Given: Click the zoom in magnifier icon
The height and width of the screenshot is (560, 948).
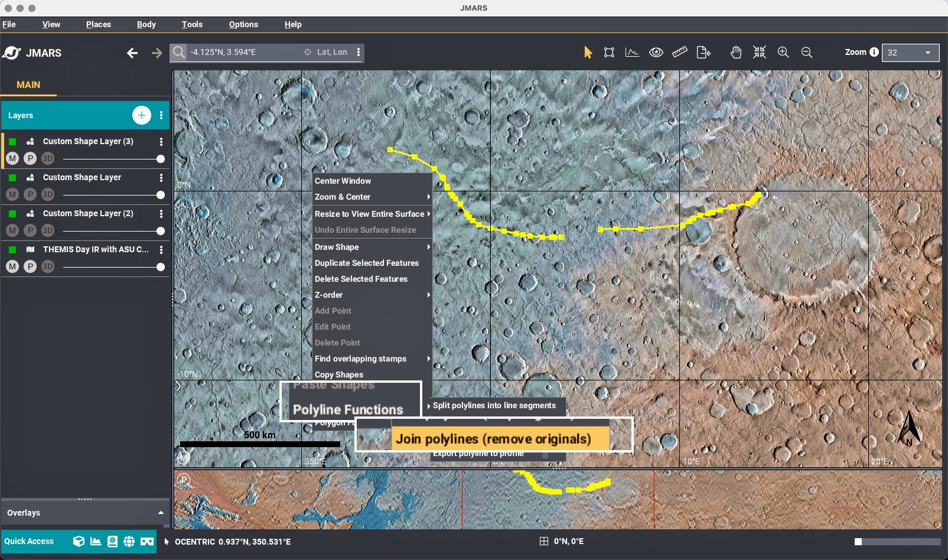Looking at the screenshot, I should coord(783,53).
